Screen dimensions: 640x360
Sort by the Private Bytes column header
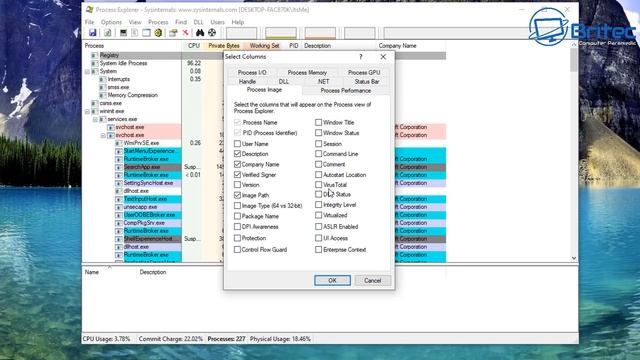click(223, 46)
